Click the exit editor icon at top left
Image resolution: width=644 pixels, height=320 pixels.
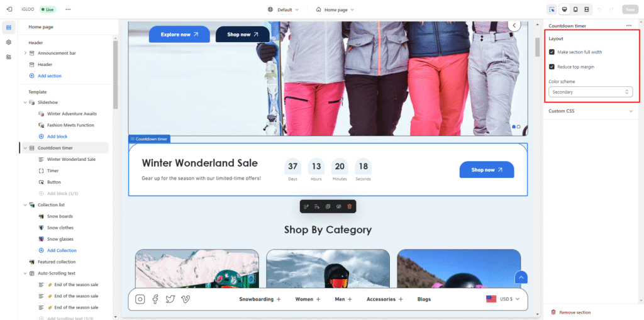[x=9, y=9]
